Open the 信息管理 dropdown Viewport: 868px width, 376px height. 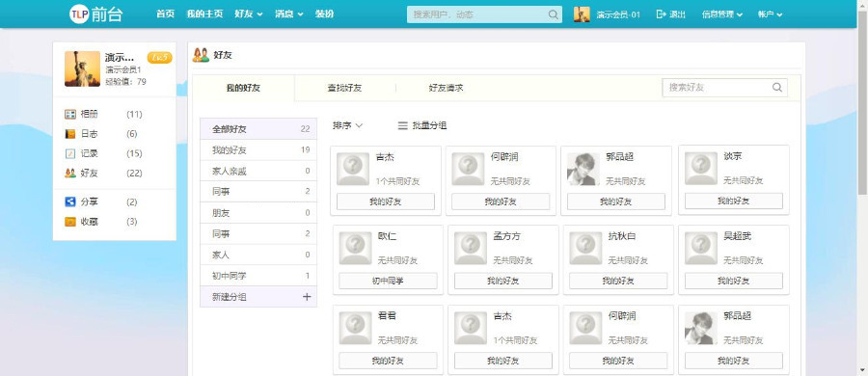pyautogui.click(x=722, y=14)
